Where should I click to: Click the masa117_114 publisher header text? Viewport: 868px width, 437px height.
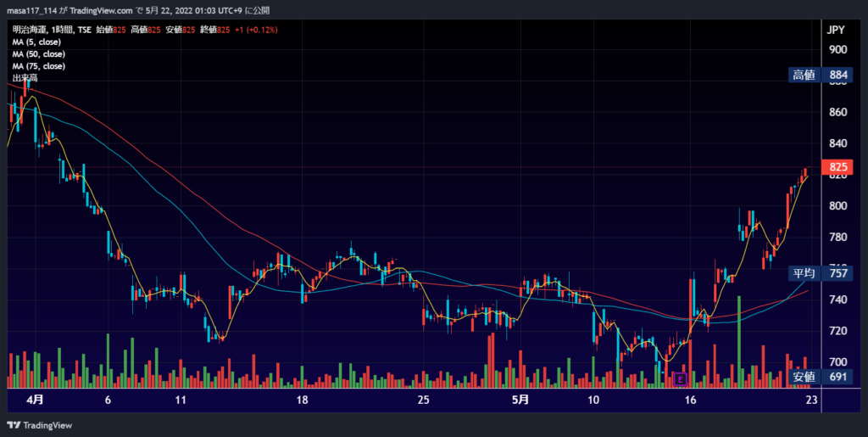(x=31, y=10)
